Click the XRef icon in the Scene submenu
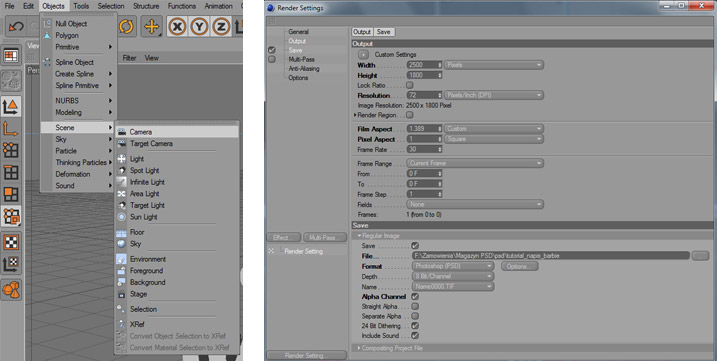 click(x=121, y=324)
